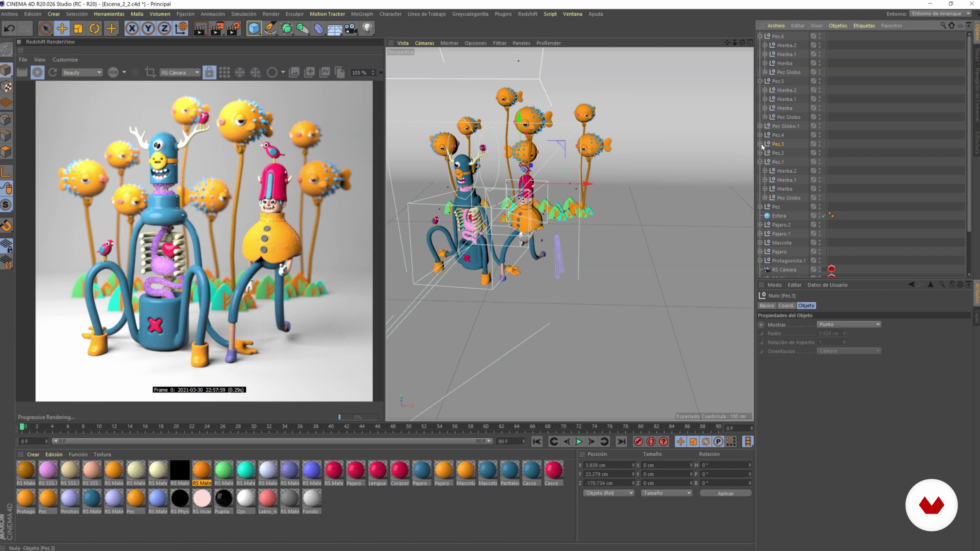The image size is (980, 551).
Task: Select the Live Selection arrow tool
Action: tap(46, 29)
